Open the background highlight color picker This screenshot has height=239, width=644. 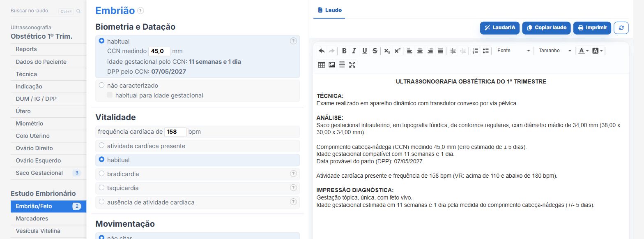[598, 51]
